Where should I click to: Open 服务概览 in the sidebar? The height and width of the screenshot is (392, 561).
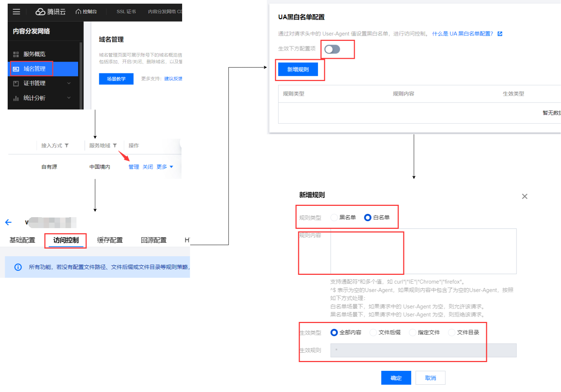[x=43, y=54]
